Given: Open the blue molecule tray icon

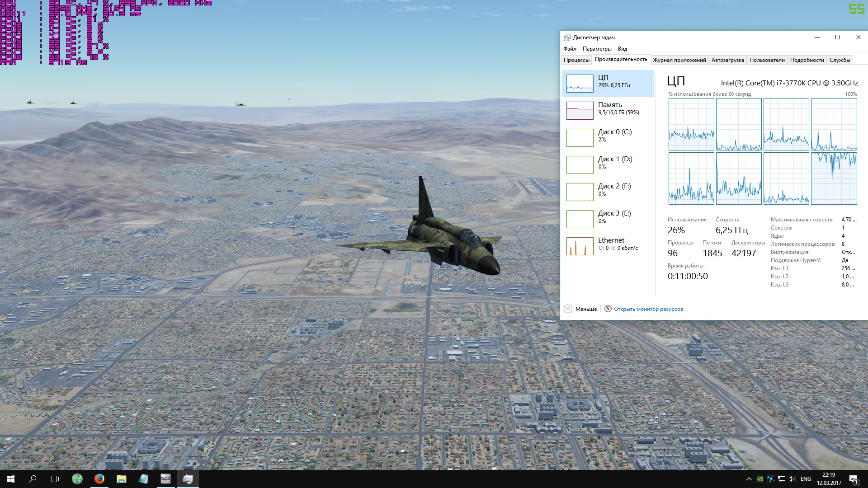Looking at the screenshot, I should pyautogui.click(x=771, y=479).
